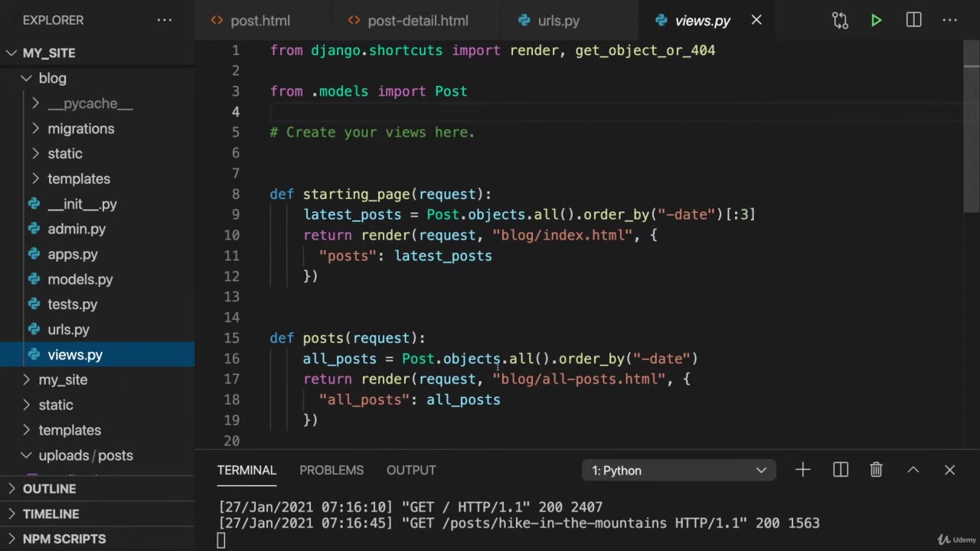This screenshot has width=980, height=551.
Task: Open editor more actions ellipsis menu
Action: click(950, 21)
